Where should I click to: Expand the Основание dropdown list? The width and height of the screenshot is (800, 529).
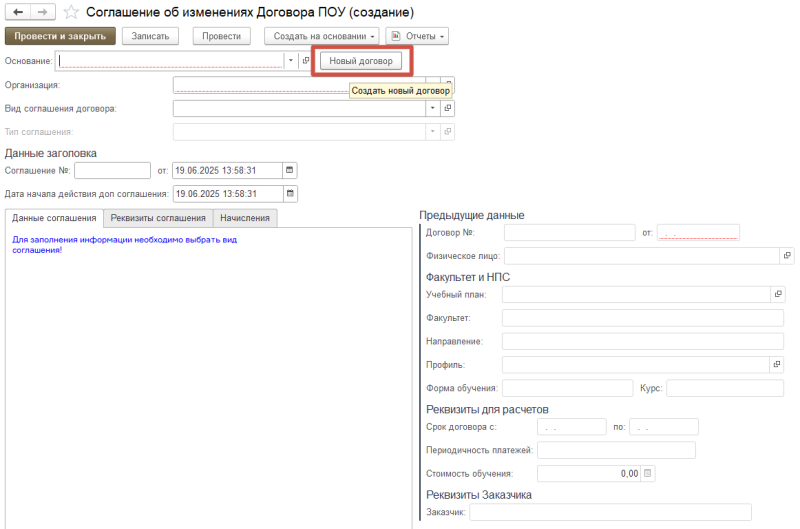291,61
